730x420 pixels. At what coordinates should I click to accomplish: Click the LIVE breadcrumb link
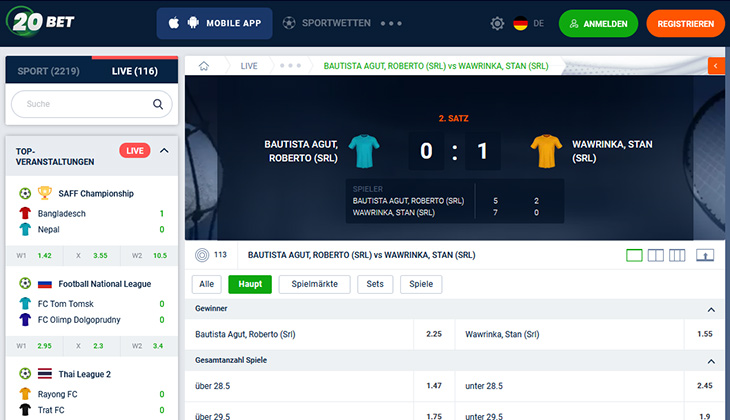point(249,66)
